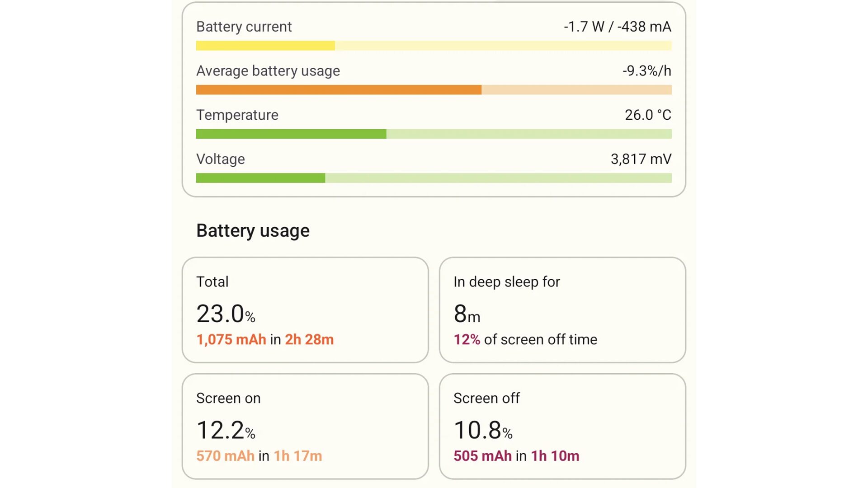Click the green Voltage progress bar
868x488 pixels.
click(x=434, y=178)
